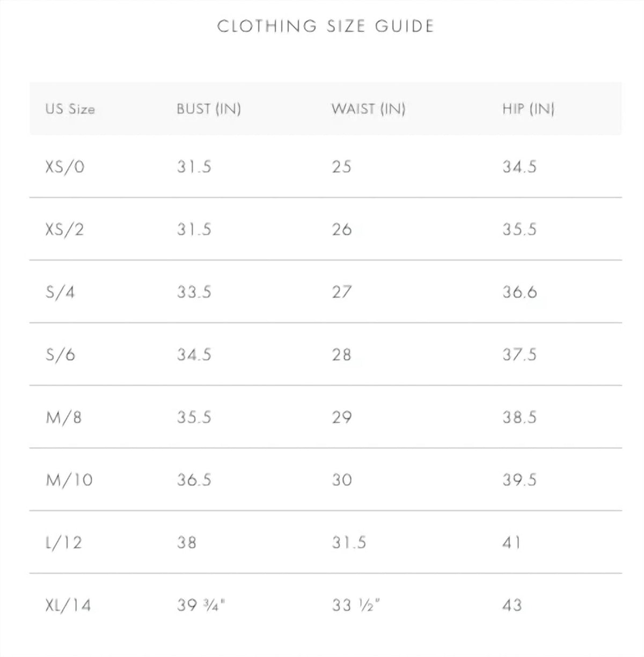Click hip value 43 for XL/14
The image size is (644, 657).
(512, 605)
